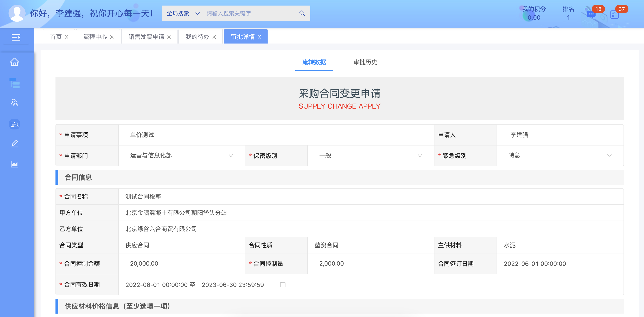Click the 合同信息 section header

[339, 177]
